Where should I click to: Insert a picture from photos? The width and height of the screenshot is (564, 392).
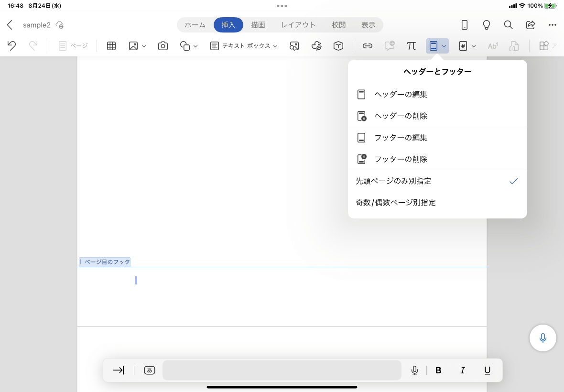(133, 46)
